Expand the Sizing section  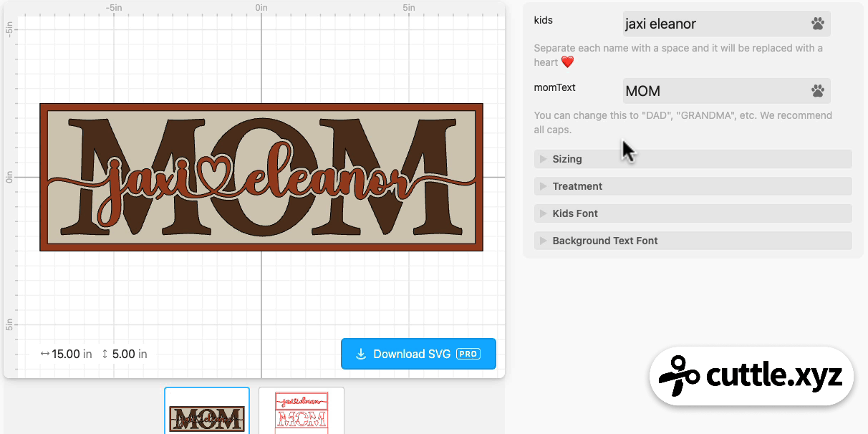click(693, 159)
